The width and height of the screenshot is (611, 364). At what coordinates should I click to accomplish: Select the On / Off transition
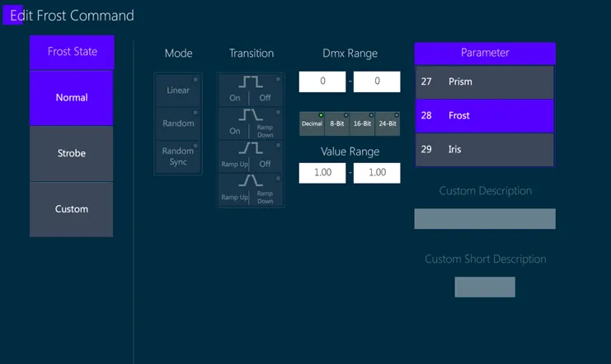(251, 91)
